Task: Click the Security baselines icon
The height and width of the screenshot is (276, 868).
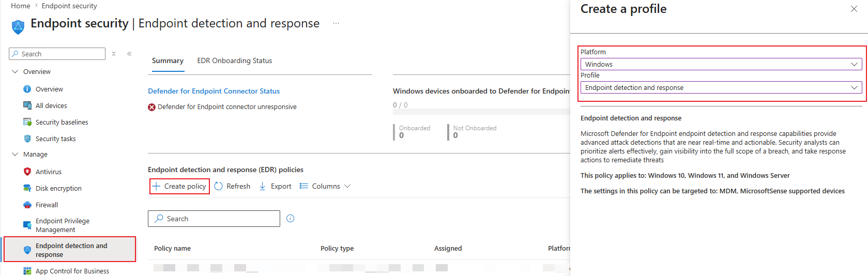Action: (27, 122)
